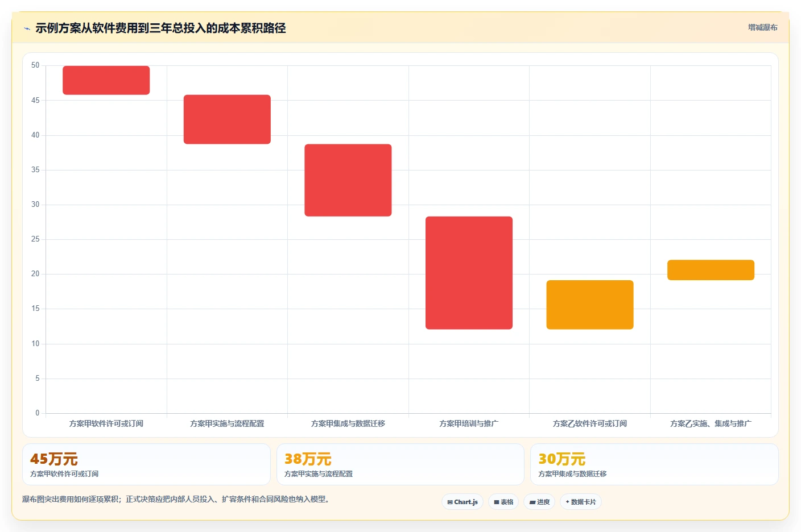
Task: Click the y-axis value 40
Action: click(x=35, y=135)
